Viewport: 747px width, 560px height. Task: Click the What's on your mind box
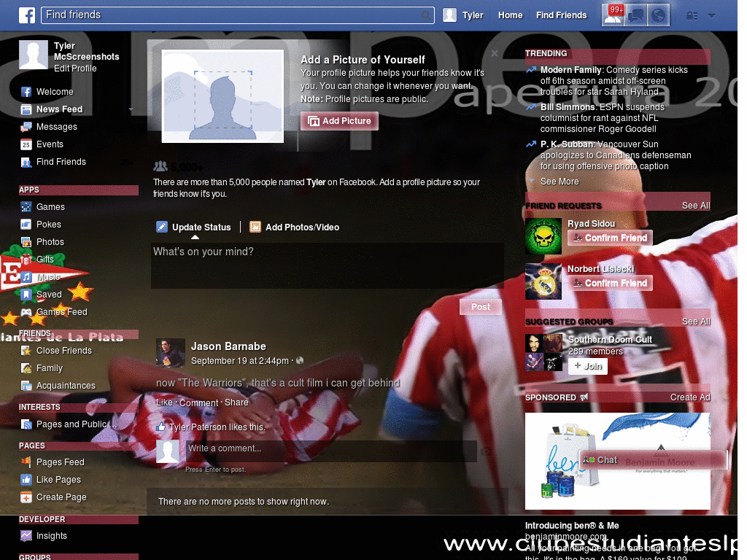[x=327, y=265]
